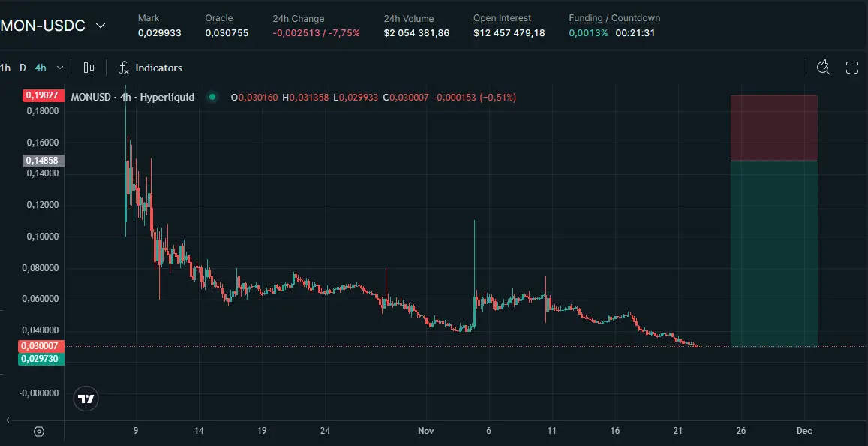The width and height of the screenshot is (868, 446).
Task: Click the quick search lightning icon
Action: 824,68
